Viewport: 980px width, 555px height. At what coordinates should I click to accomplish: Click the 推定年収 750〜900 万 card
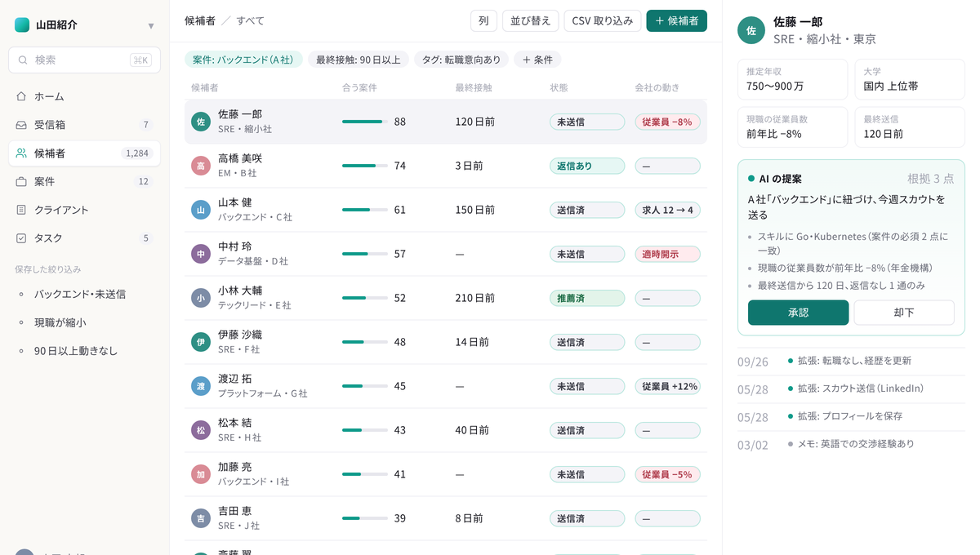pos(792,79)
